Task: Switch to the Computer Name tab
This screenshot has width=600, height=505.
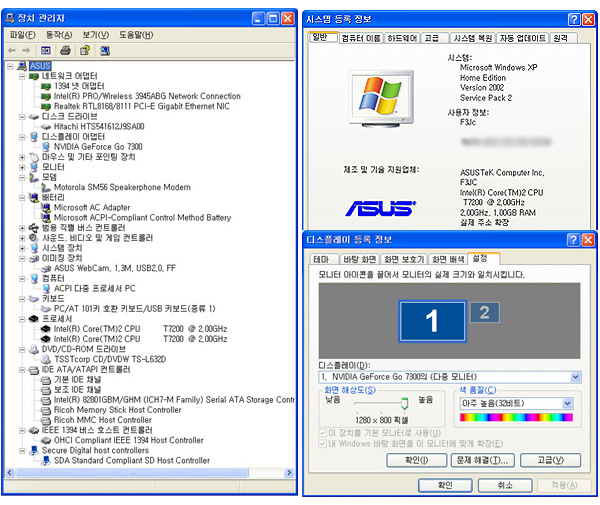Action: coord(361,38)
